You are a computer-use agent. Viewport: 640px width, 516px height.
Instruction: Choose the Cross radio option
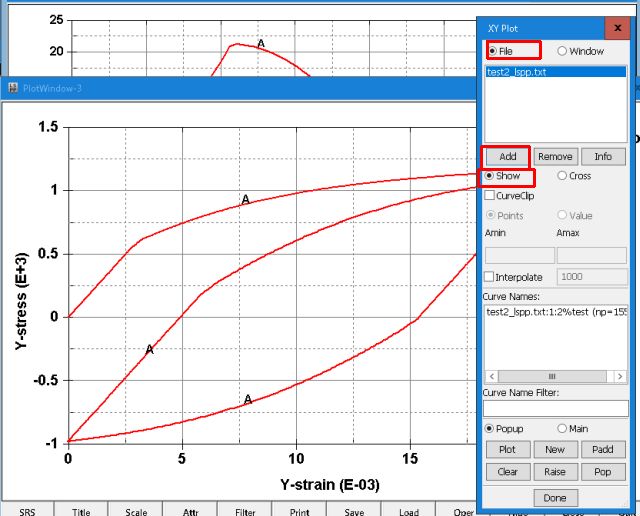click(x=563, y=176)
